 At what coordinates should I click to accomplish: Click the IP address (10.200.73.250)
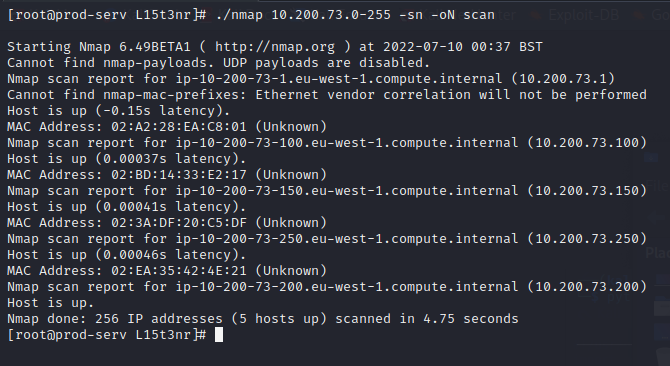587,239
